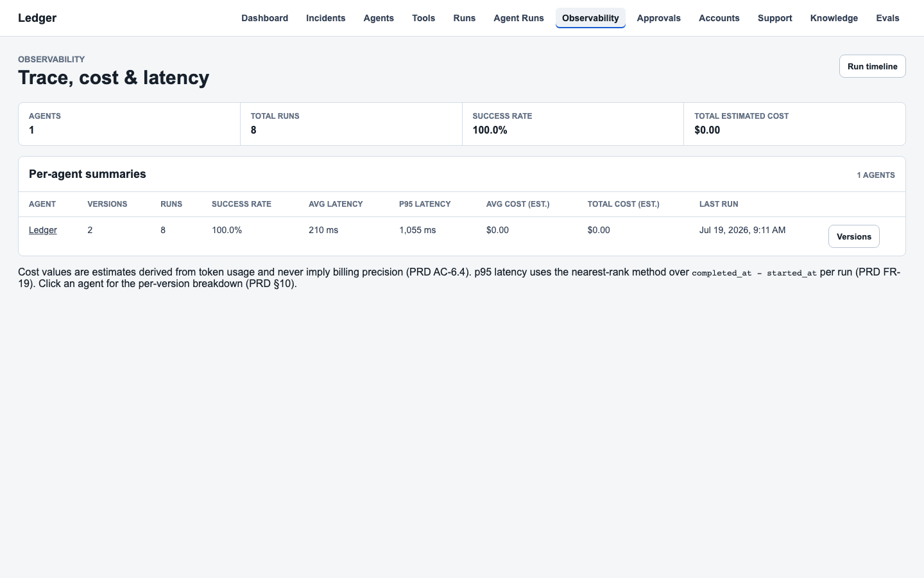Click the Ledger brand logo text

(x=37, y=18)
